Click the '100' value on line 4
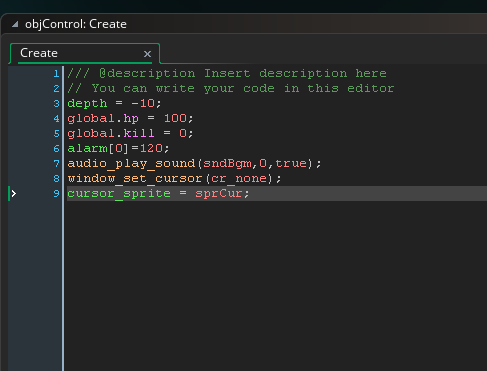This screenshot has height=371, width=487. pos(175,118)
